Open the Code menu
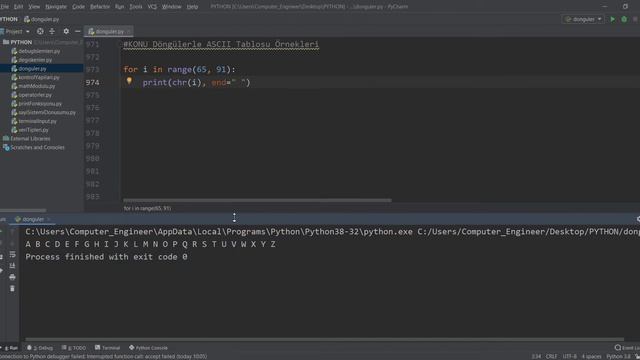 (x=78, y=7)
